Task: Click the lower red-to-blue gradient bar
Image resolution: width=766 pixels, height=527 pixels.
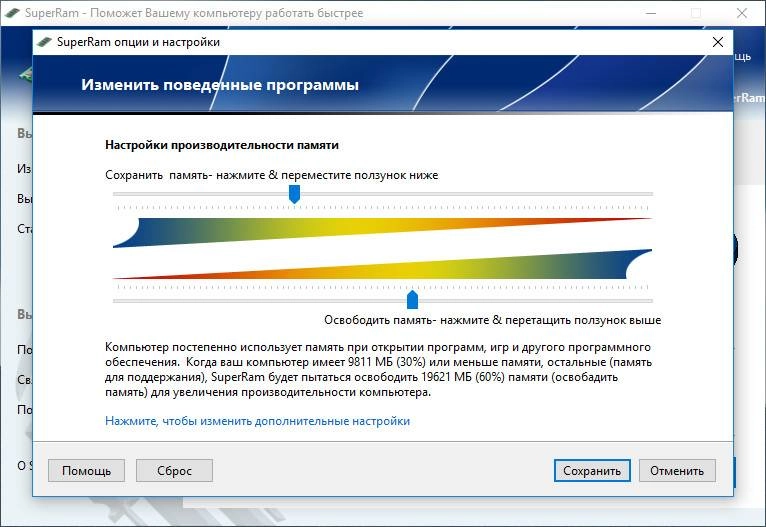Action: point(383,264)
